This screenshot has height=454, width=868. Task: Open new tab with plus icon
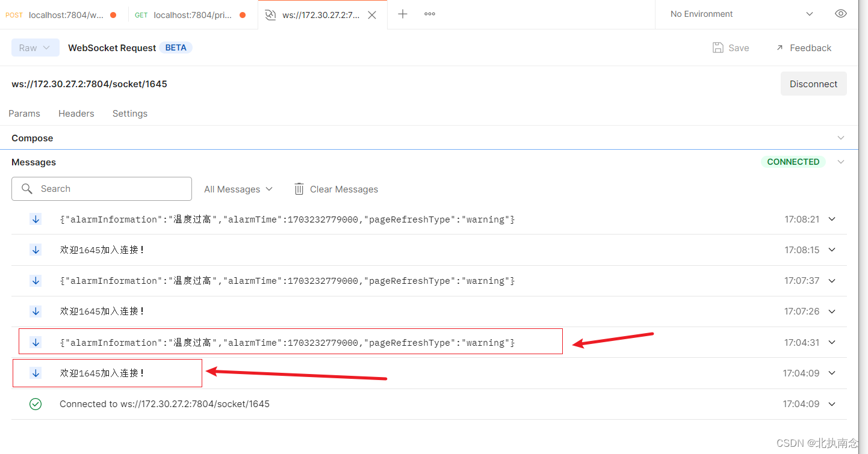coord(403,14)
